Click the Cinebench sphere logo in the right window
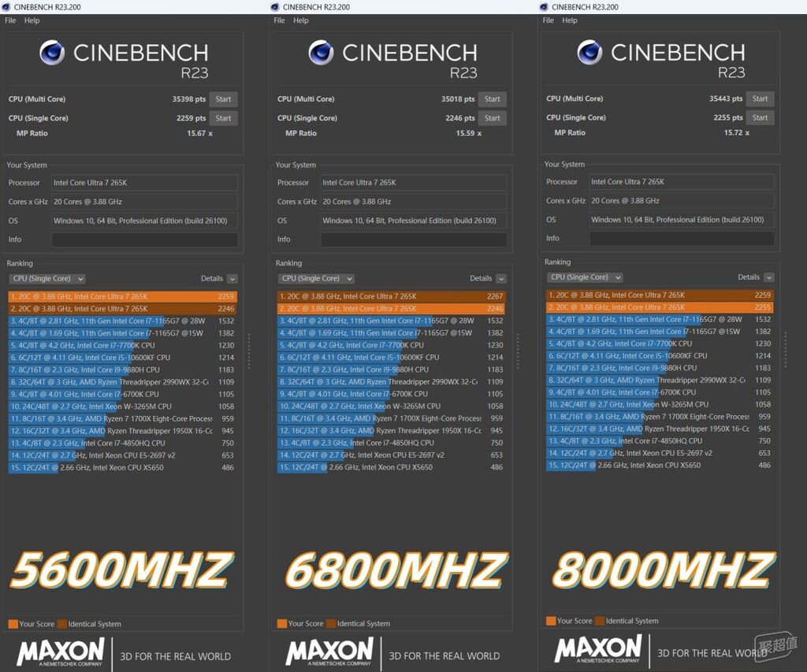This screenshot has height=672, width=807. point(589,52)
